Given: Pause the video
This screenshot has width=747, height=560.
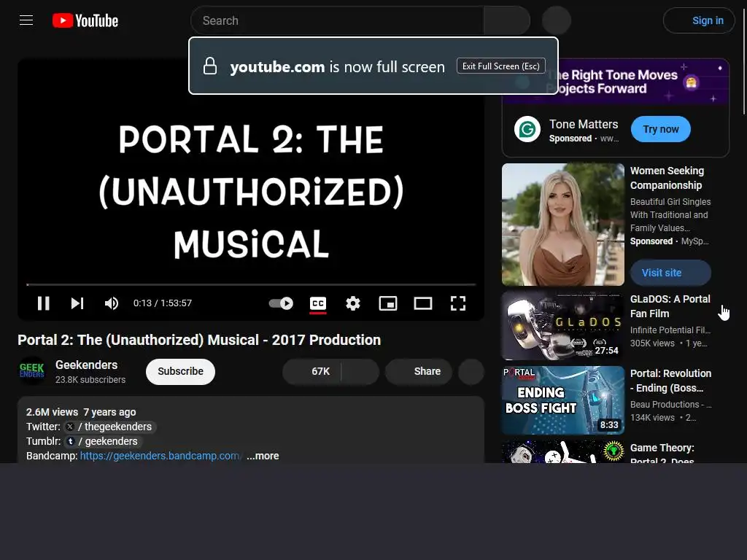Looking at the screenshot, I should [43, 303].
